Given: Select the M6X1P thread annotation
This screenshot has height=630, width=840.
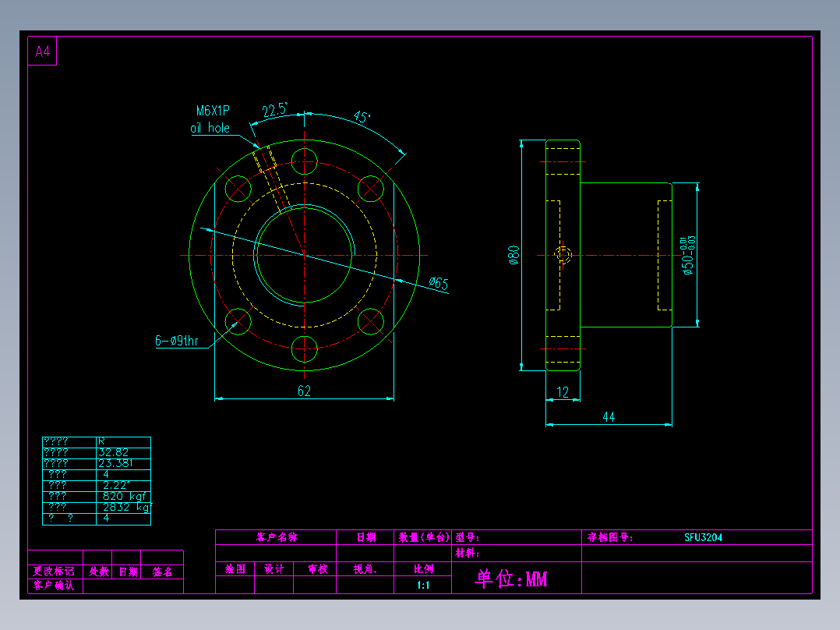Looking at the screenshot, I should (x=213, y=111).
